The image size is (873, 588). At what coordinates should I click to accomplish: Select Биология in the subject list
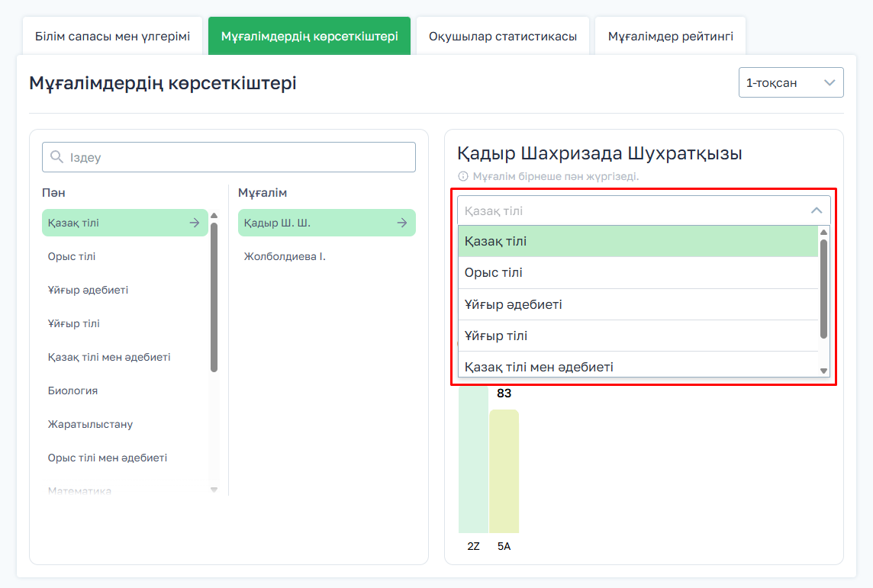72,390
